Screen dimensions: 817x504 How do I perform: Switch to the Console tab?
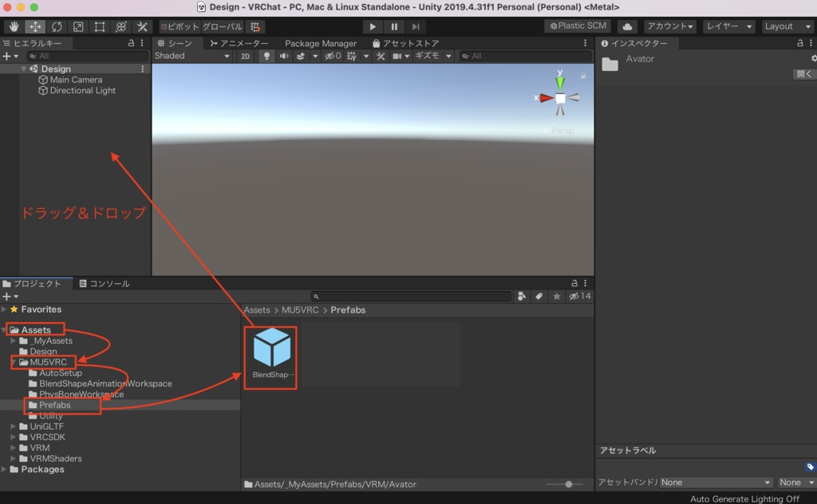[105, 284]
